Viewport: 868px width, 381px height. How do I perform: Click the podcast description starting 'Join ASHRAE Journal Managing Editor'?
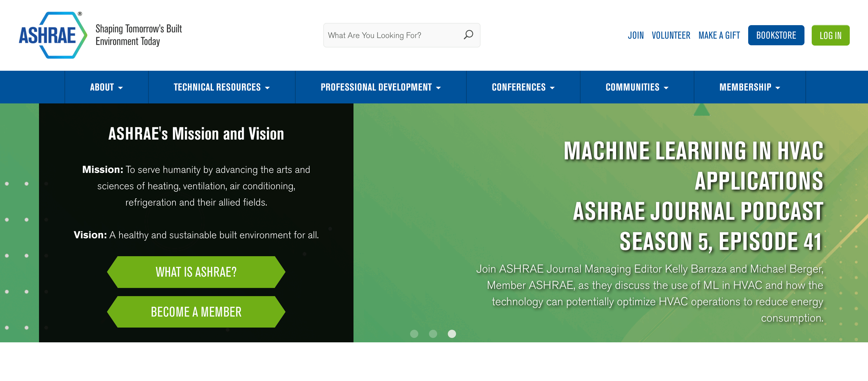coord(650,293)
